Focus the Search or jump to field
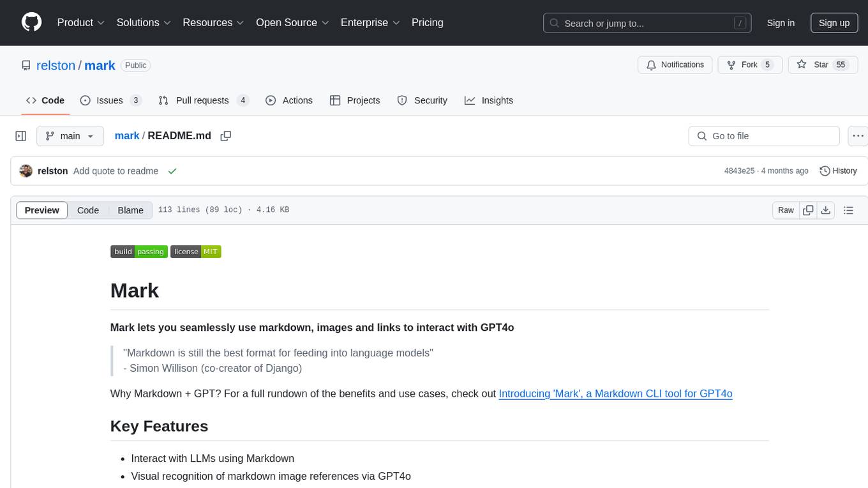868x488 pixels. coord(647,23)
